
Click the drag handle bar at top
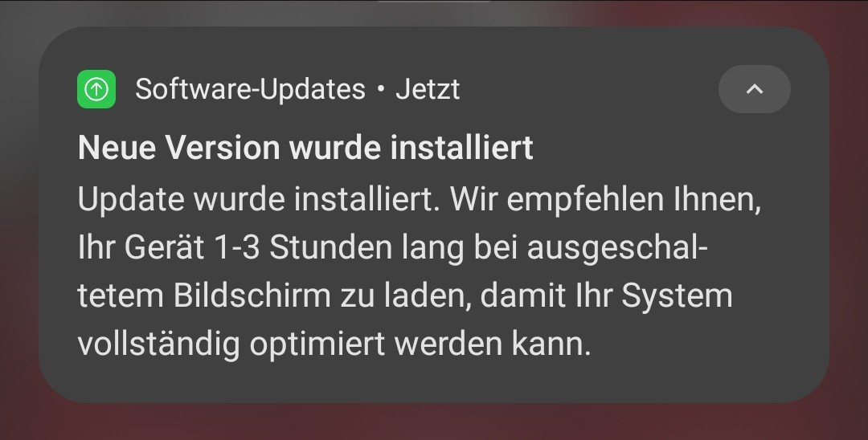[434, 1]
